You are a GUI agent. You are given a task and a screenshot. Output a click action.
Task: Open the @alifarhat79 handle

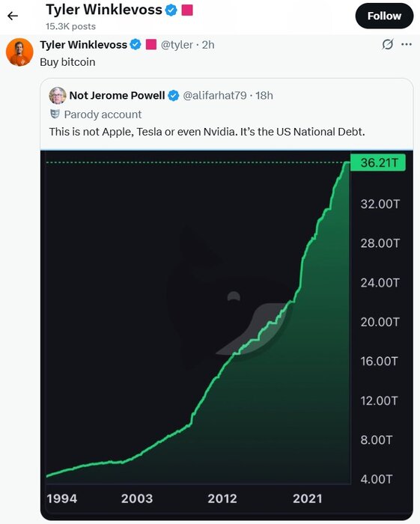point(215,96)
